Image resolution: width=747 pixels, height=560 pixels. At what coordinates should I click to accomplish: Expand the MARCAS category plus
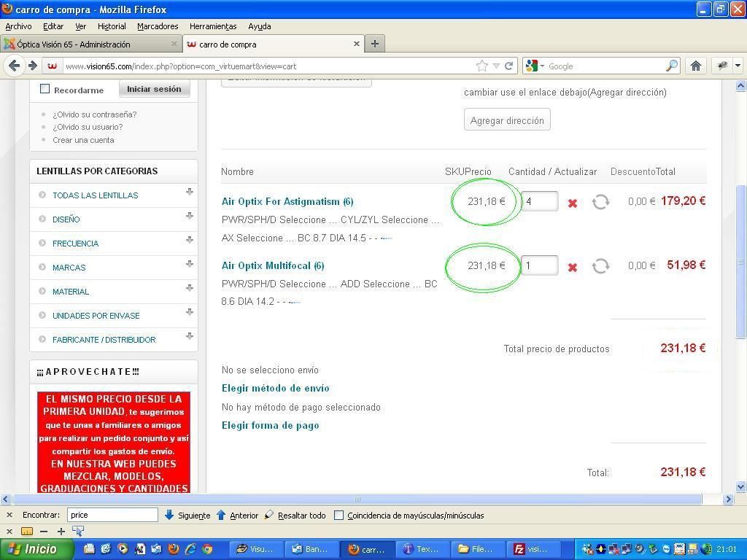190,264
